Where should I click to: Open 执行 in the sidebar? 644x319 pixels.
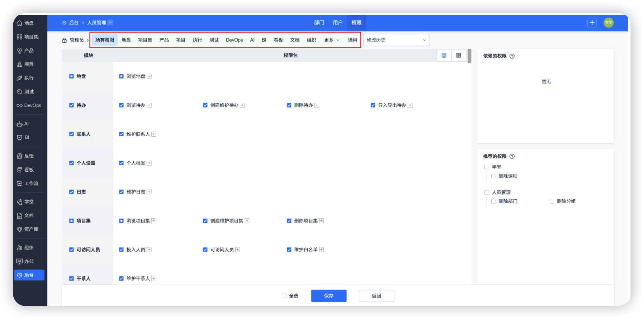(25, 78)
